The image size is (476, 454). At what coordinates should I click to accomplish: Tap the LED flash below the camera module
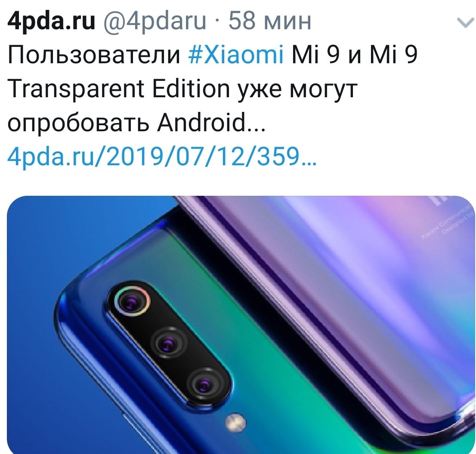point(235,423)
